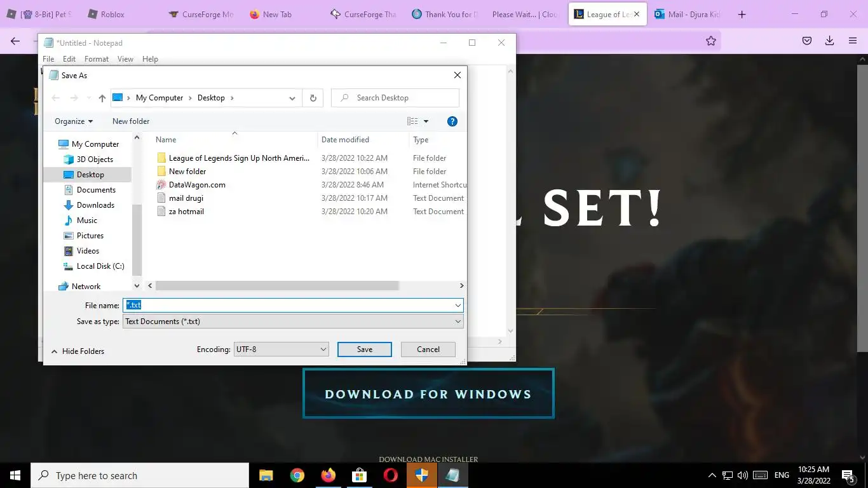Click the New folder button

131,121
